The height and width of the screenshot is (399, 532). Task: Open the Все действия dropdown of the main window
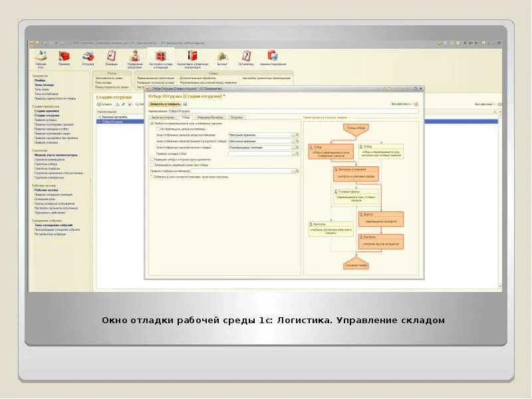485,104
